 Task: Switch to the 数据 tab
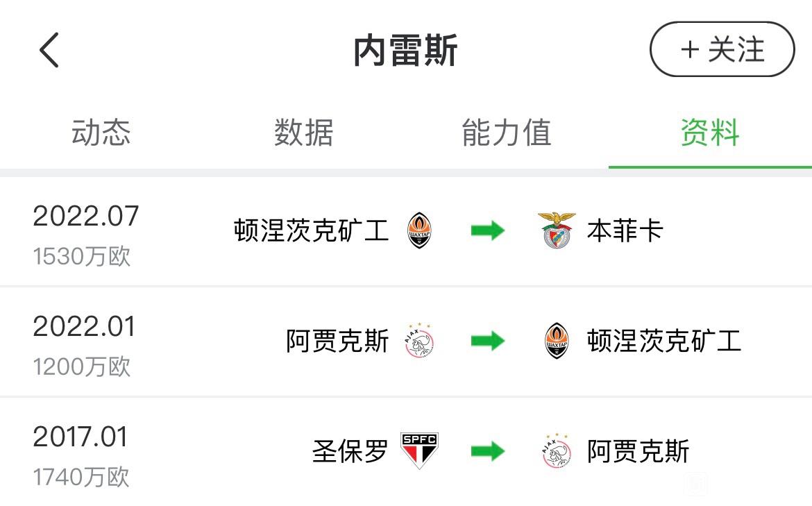tap(304, 133)
